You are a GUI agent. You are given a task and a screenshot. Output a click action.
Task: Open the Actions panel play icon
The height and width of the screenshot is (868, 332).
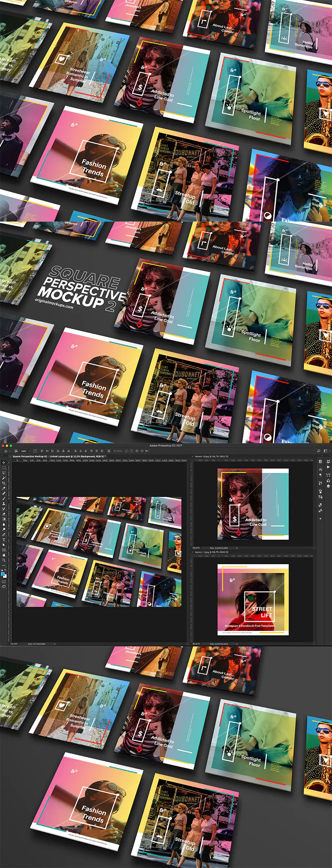pos(328,467)
